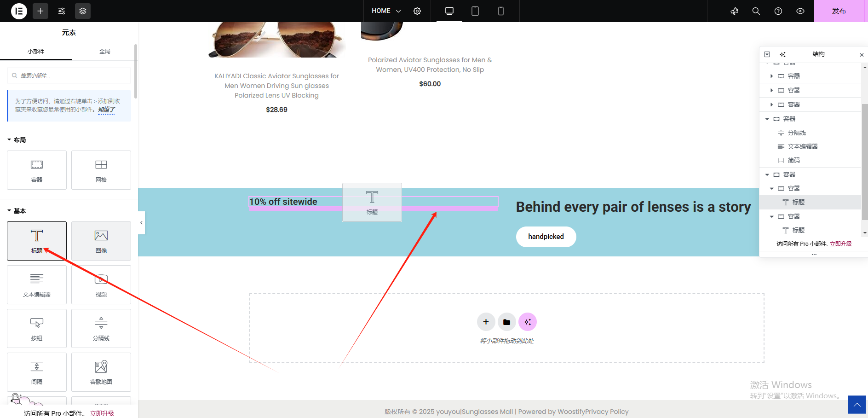
Task: Open the HOME page dropdown
Action: [386, 11]
